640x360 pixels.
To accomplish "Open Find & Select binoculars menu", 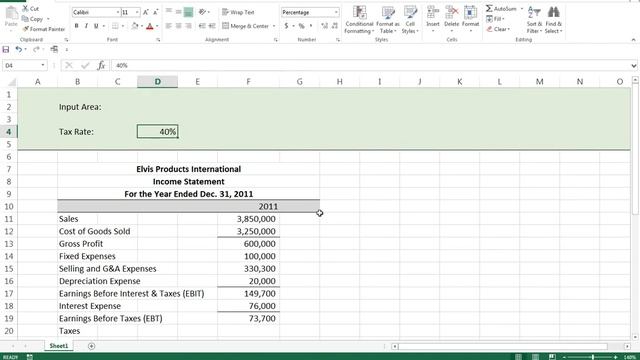I will click(x=553, y=20).
